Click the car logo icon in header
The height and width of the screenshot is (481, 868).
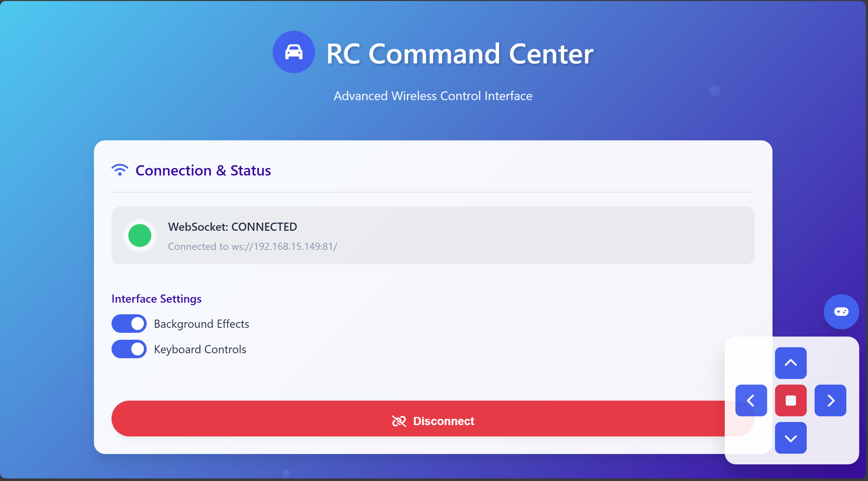(x=293, y=52)
